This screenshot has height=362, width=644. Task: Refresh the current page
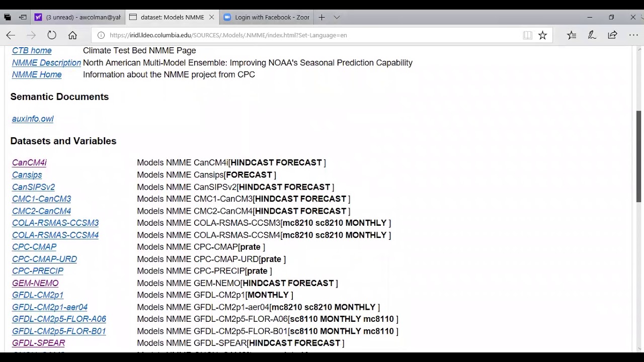(52, 35)
